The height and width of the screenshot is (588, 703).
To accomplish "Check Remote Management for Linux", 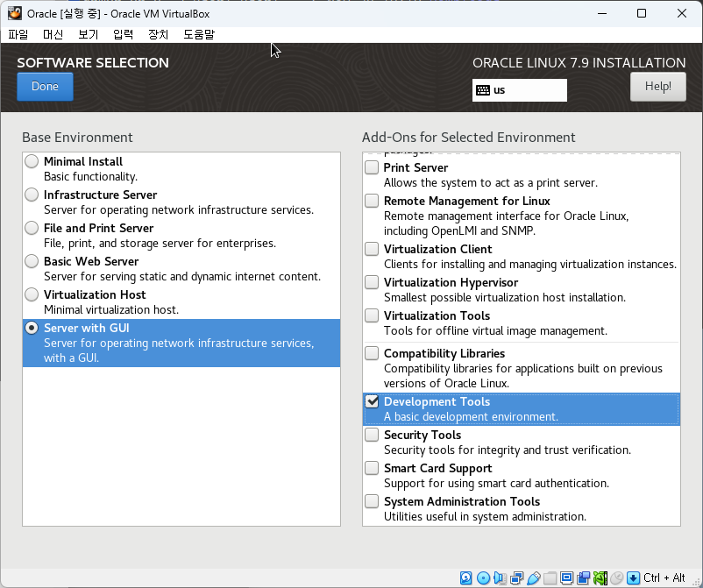I will coord(372,201).
